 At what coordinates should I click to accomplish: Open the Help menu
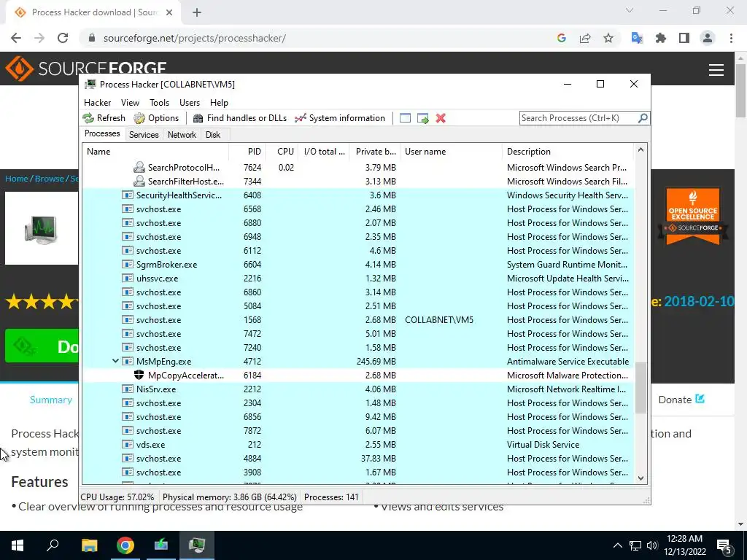(219, 102)
